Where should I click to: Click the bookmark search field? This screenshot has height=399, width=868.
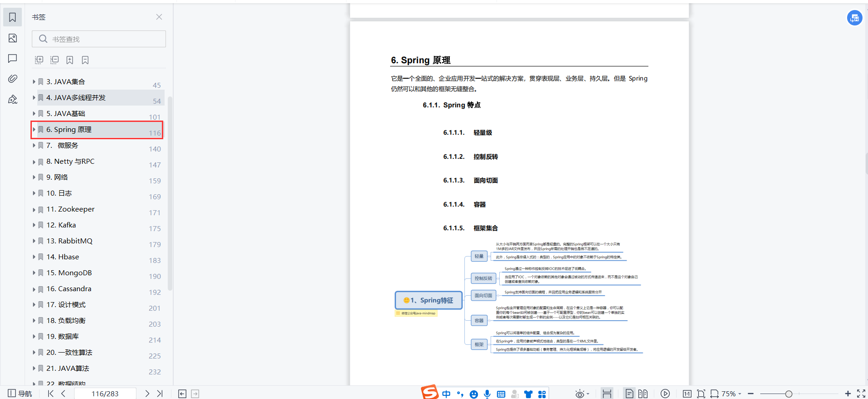99,39
